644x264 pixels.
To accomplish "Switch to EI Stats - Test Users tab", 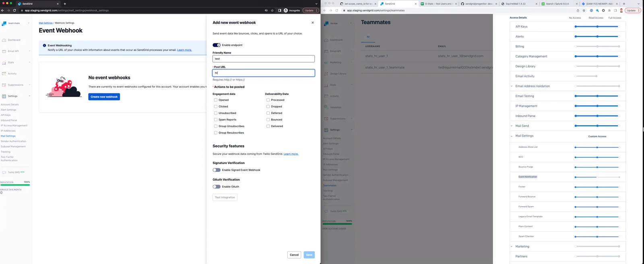I will (438, 4).
